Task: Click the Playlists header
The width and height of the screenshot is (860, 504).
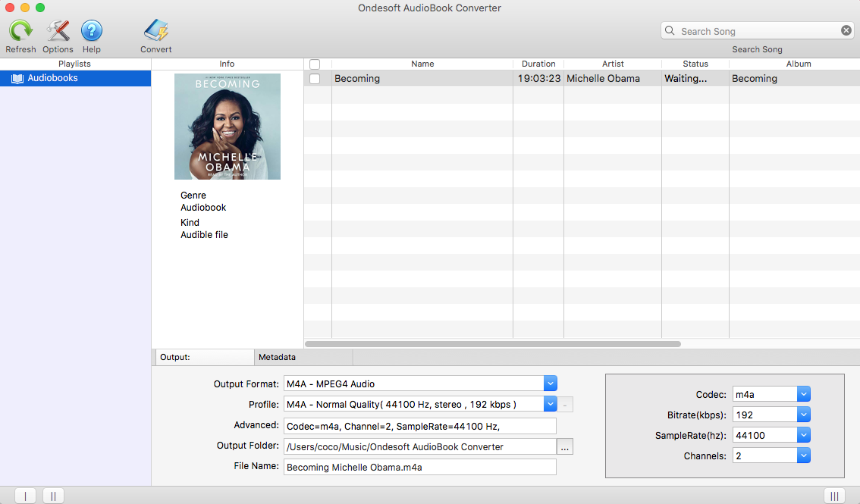Action: [x=74, y=64]
